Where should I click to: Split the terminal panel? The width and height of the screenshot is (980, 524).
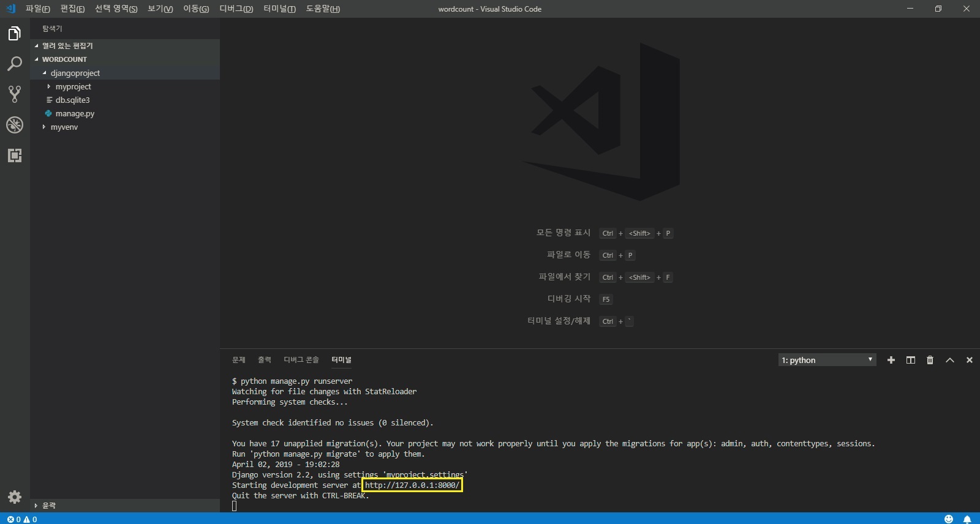point(911,360)
